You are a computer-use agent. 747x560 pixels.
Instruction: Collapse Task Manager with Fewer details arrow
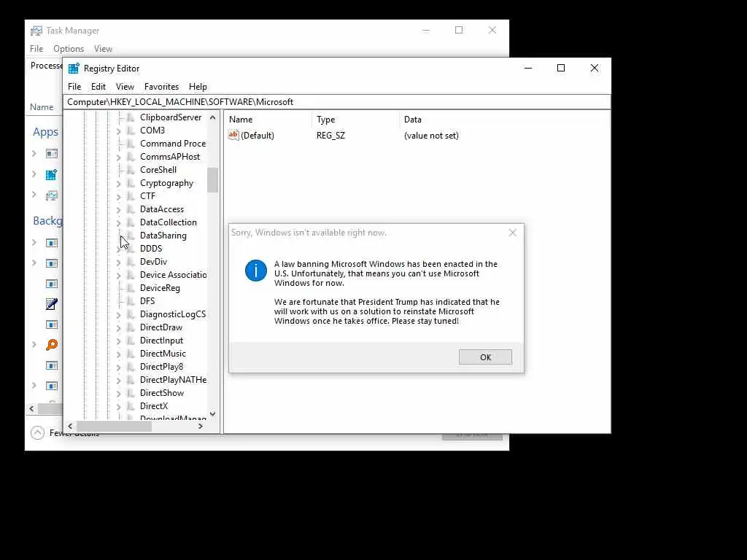click(x=37, y=432)
